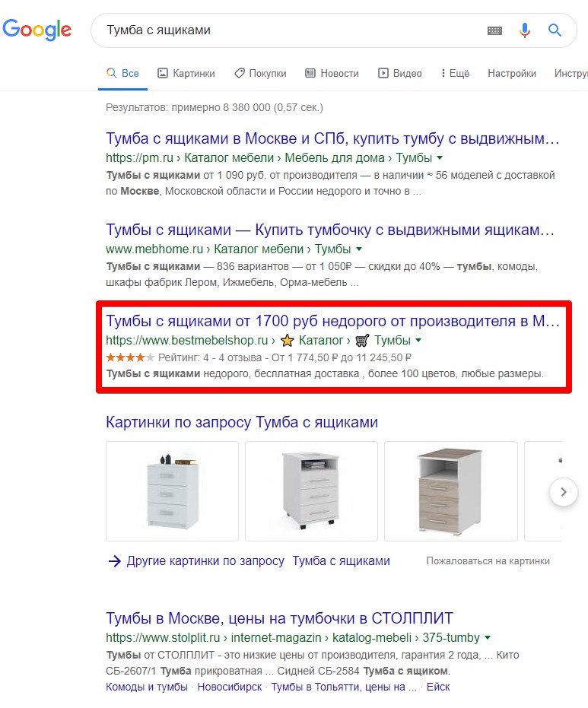Click Пожаловаться на картинки link
The image size is (588, 708).
coord(488,561)
